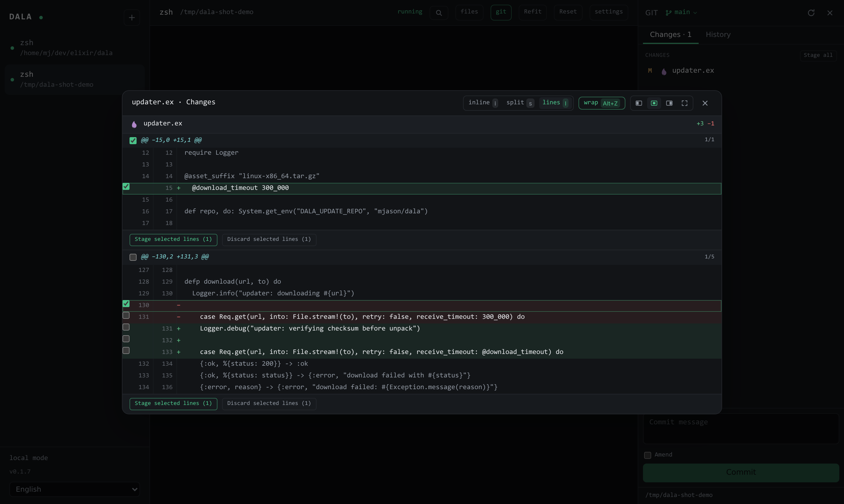Expand the diff to fullscreen
844x504 pixels.
coord(684,103)
